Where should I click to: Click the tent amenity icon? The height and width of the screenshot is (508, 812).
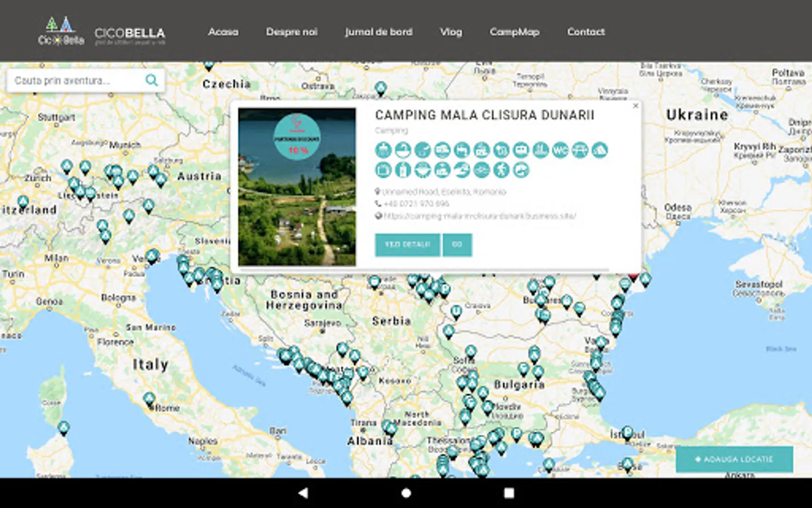click(x=599, y=150)
